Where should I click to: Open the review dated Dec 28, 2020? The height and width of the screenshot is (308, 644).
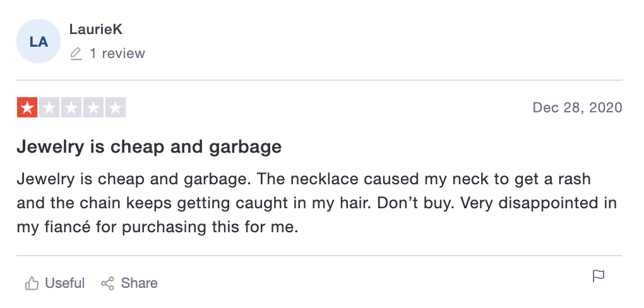[577, 107]
